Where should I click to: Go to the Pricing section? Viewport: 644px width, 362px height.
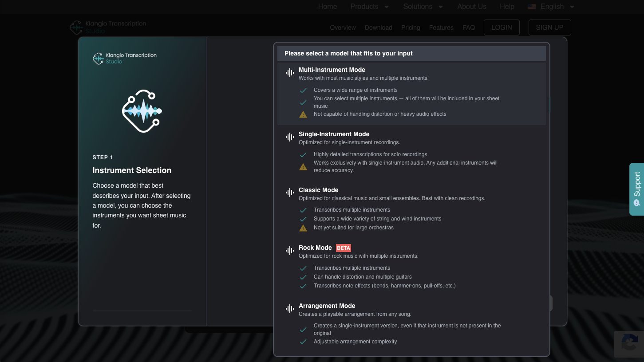coord(411,28)
